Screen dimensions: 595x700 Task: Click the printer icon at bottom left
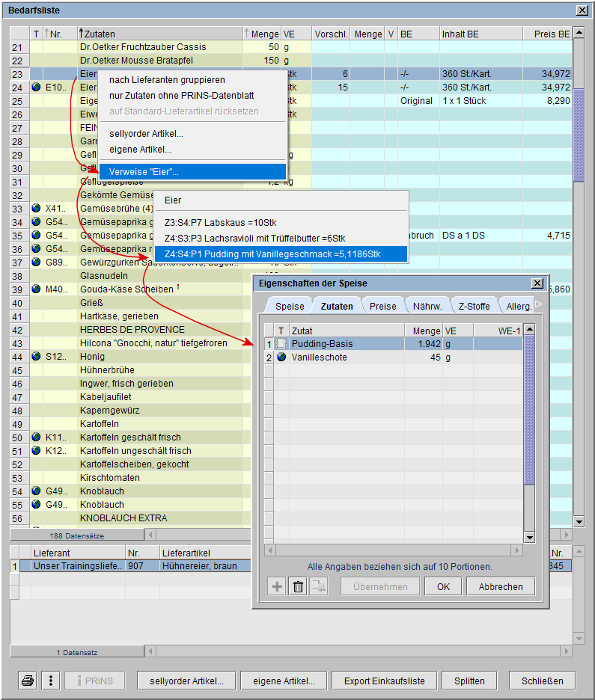28,681
